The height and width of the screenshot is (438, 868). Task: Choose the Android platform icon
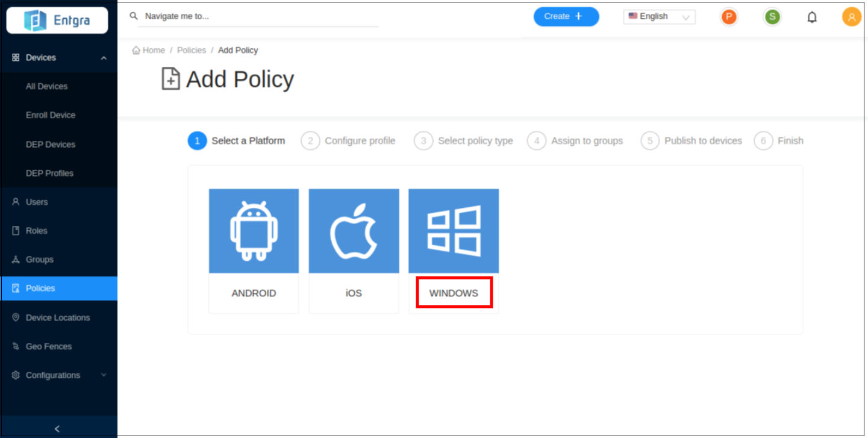coord(254,231)
